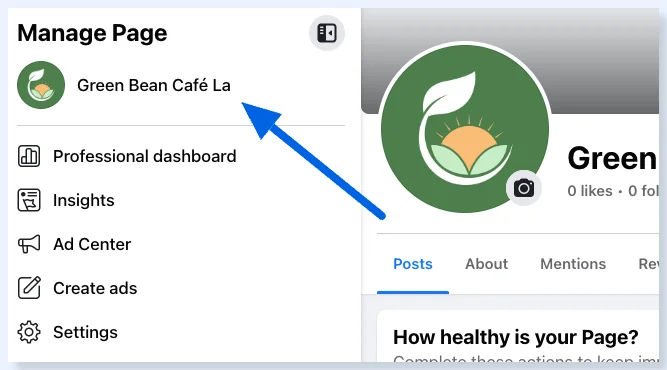This screenshot has height=370, width=667.
Task: Open the partially visible Reviews tab
Action: click(x=649, y=264)
